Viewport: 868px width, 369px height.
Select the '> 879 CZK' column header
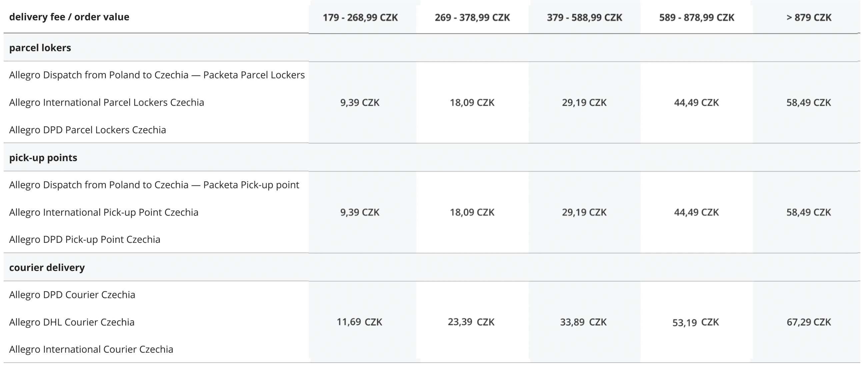809,18
